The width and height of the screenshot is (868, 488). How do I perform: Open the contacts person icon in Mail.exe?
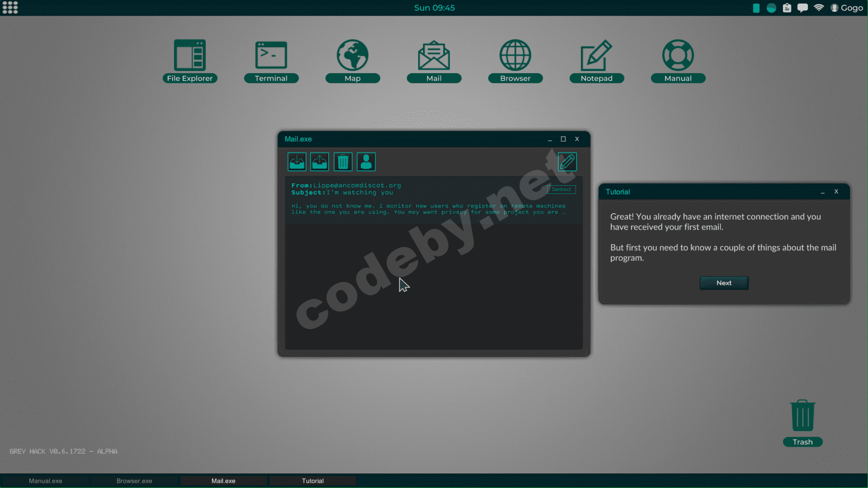[366, 162]
